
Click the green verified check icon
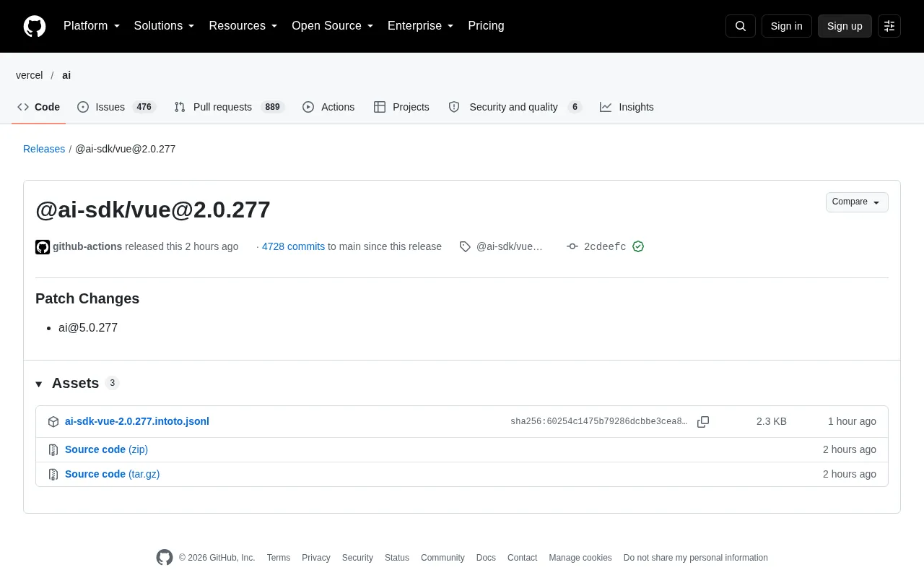[638, 246]
